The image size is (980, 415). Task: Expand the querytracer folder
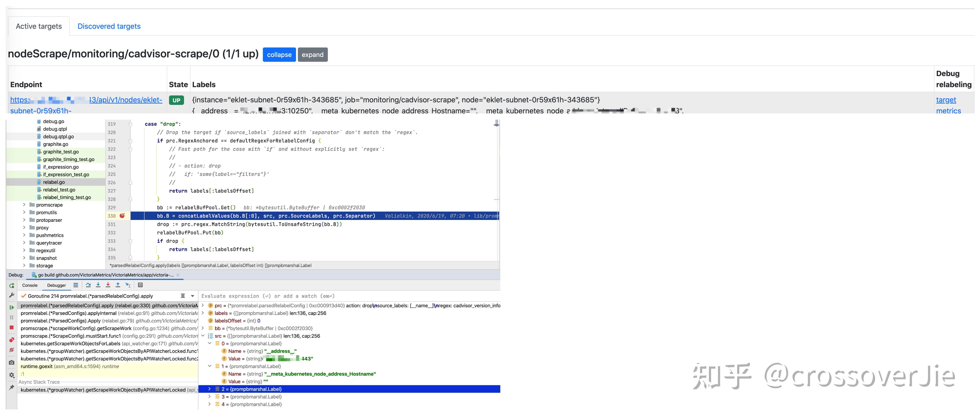(24, 243)
